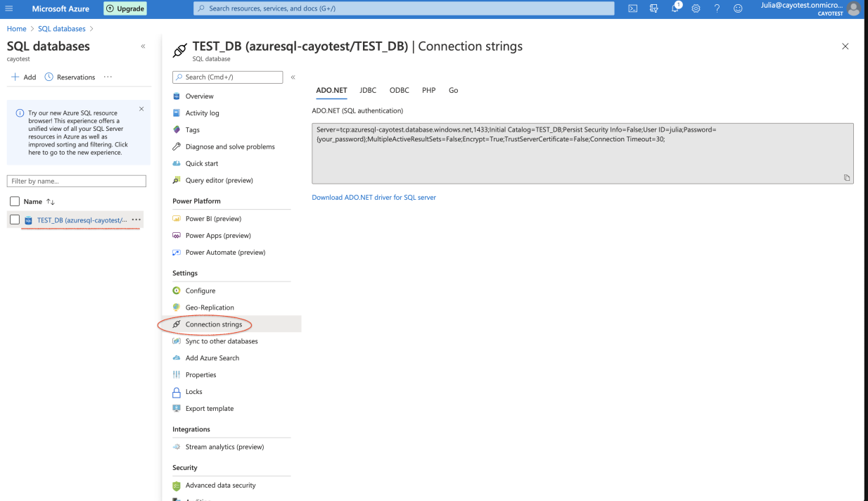Click the Locks padlock icon

177,392
